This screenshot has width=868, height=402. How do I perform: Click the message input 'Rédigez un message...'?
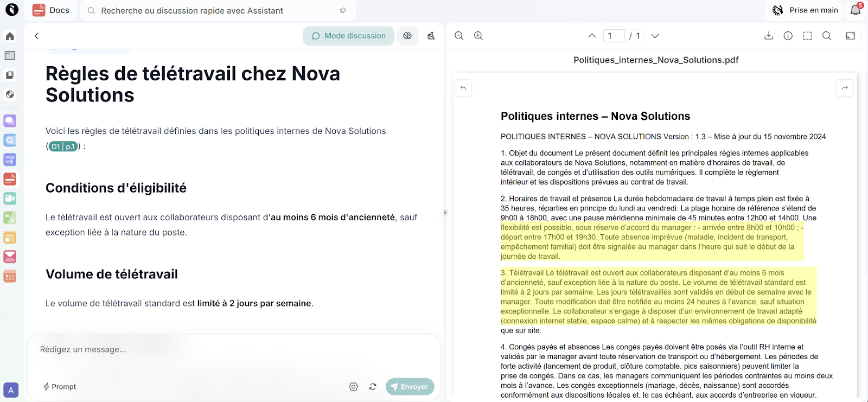(233, 350)
